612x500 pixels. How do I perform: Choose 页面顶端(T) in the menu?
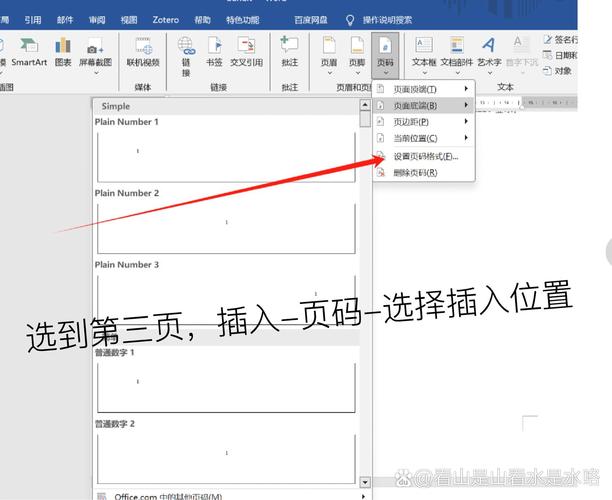424,89
